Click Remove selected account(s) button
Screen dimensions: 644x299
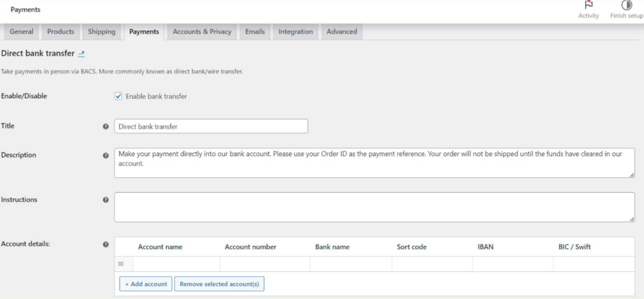(219, 284)
